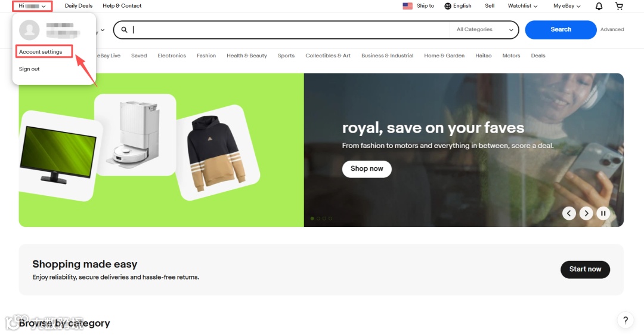Open the Deals category tab

(x=538, y=56)
